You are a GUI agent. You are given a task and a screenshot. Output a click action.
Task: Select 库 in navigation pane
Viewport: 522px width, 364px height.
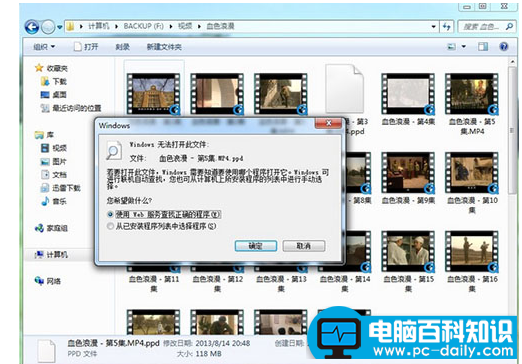[44, 135]
